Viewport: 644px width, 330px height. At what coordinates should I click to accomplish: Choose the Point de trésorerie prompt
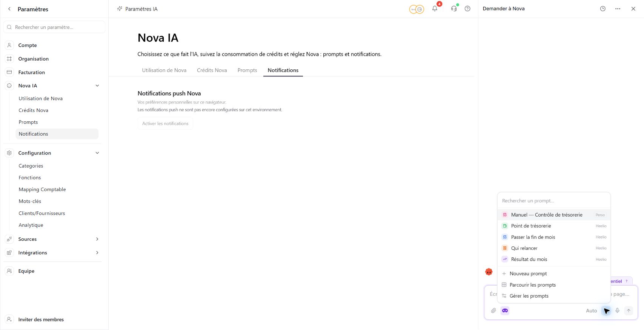tap(554, 226)
